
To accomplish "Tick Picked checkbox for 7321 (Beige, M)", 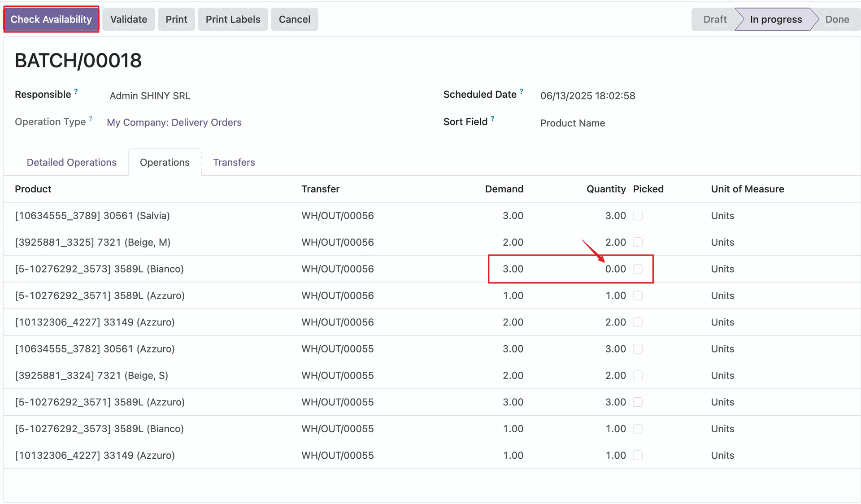I will click(637, 242).
